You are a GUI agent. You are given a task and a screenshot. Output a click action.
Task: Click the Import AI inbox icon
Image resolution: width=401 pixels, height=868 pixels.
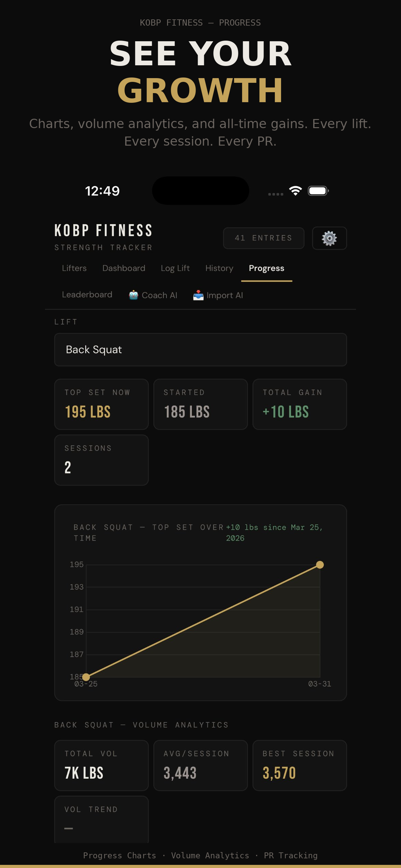pos(198,295)
